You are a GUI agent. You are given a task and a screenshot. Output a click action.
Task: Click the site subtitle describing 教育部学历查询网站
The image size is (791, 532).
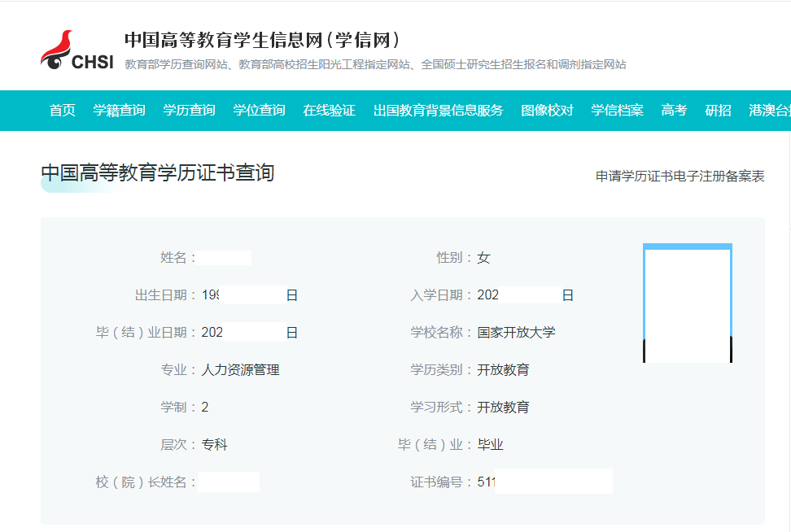[x=375, y=64]
